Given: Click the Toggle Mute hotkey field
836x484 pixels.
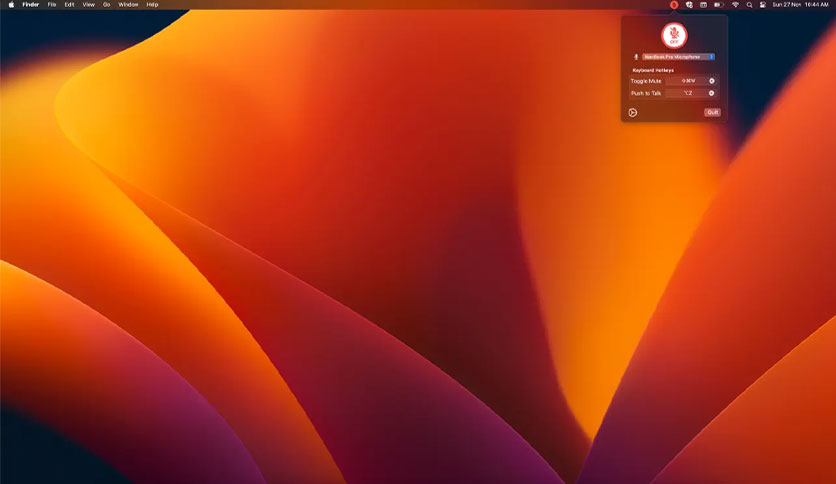Looking at the screenshot, I should (688, 81).
